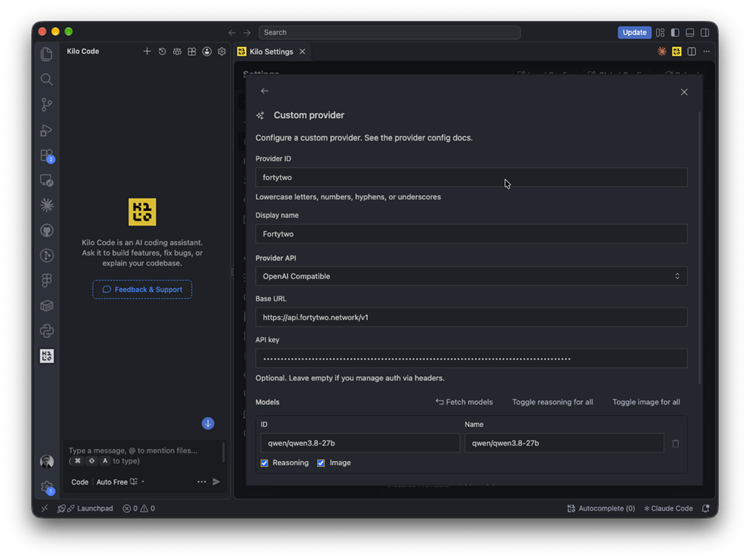The height and width of the screenshot is (560, 750).
Task: Select Kilo Code icon in activity bar
Action: click(47, 356)
